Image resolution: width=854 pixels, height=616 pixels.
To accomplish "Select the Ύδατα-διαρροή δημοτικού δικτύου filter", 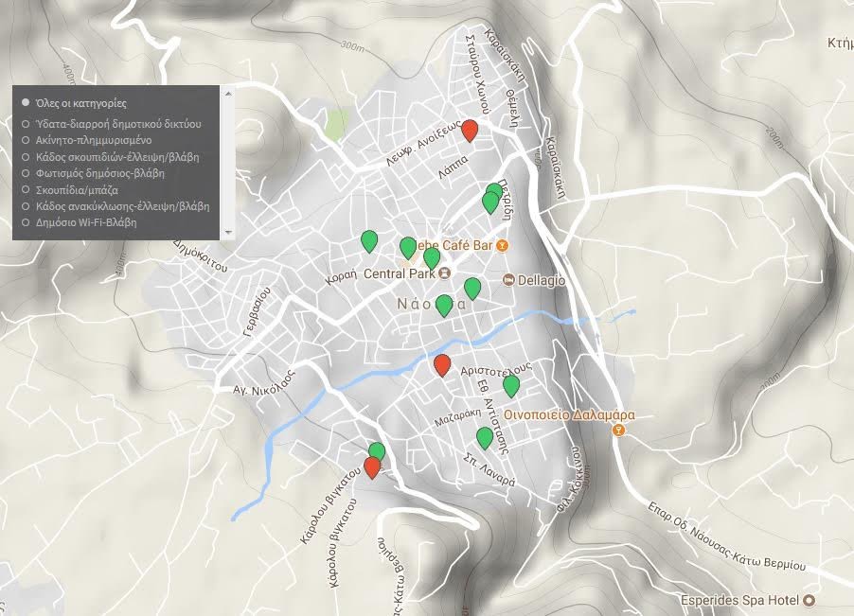I will pyautogui.click(x=27, y=124).
